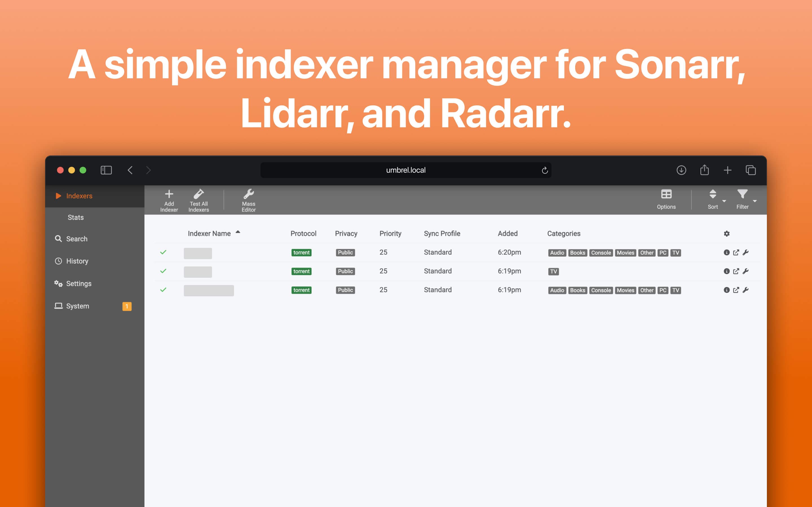Open the Mass Editor tool
This screenshot has height=507, width=812.
[248, 199]
